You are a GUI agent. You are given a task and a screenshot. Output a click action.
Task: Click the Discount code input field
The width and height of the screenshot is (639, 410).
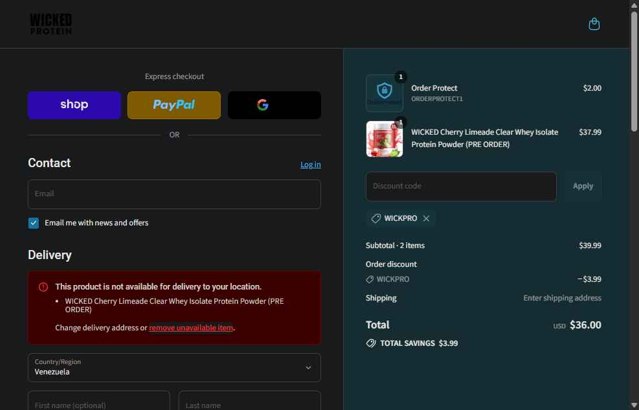(461, 186)
